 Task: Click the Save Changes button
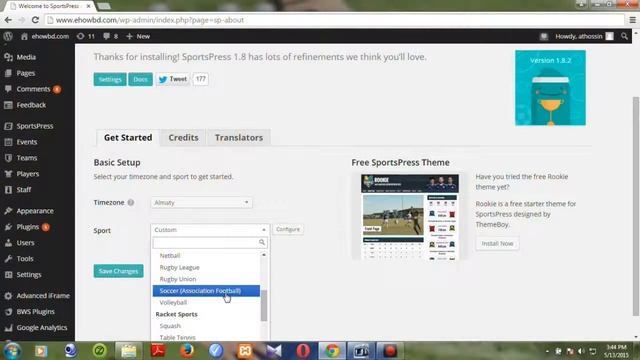point(118,271)
